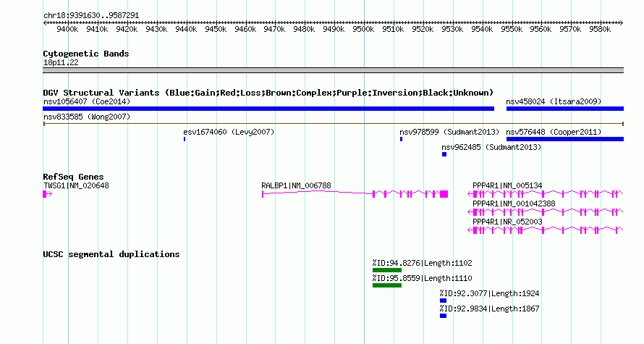The height and width of the screenshot is (344, 644).
Task: Click the TWSG1 gene glyph
Action: 47,194
